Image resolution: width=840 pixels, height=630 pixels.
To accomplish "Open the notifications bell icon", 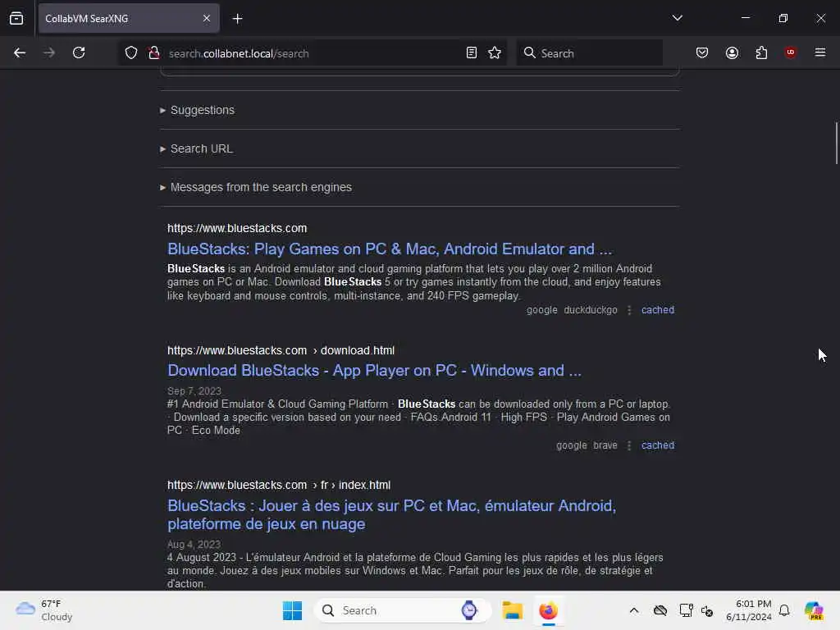I will (x=784, y=610).
